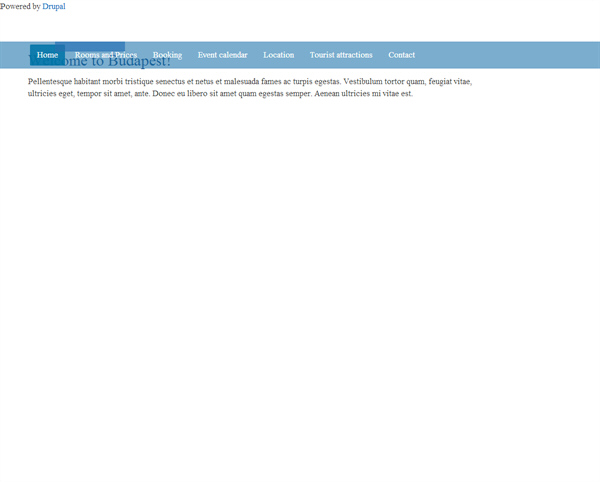The height and width of the screenshot is (482, 600).
Task: Click the Pellentesque habitant paragraph text
Action: click(250, 87)
